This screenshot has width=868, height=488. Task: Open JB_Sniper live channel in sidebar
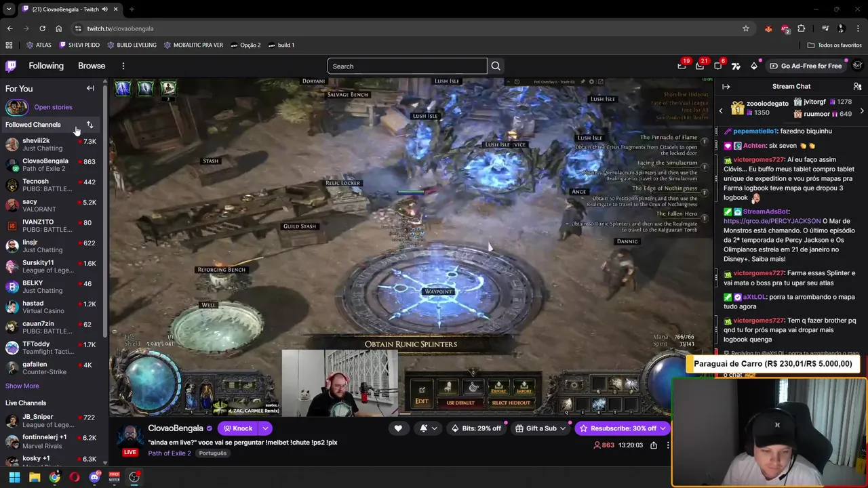click(x=51, y=420)
